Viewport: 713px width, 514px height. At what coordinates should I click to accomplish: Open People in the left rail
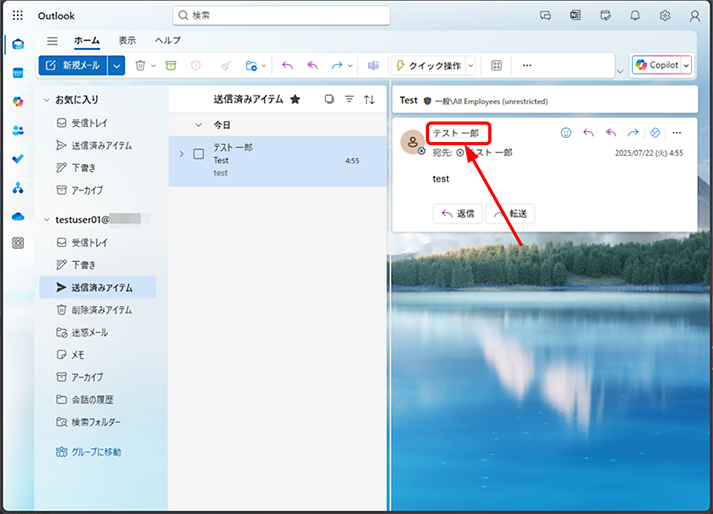coord(18,131)
